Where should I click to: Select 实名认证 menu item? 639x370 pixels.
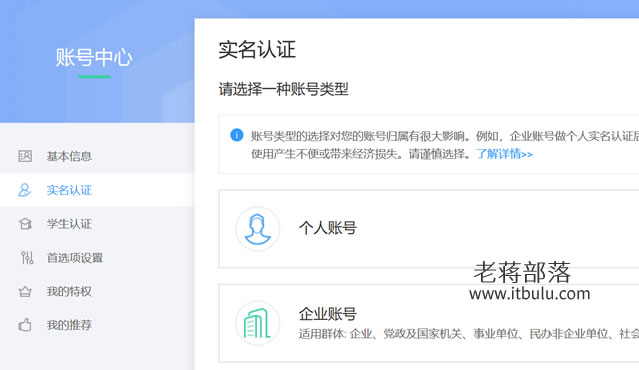tap(97, 190)
